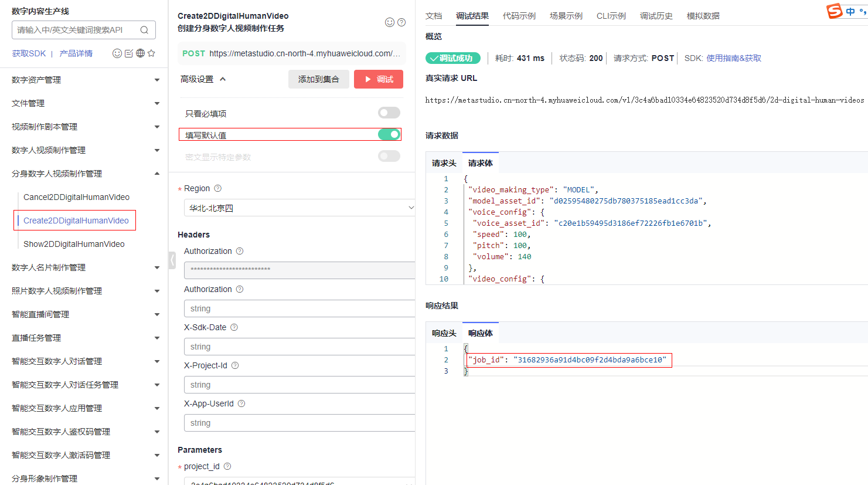
Task: Switch to the 模拟数据 tab
Action: point(703,16)
